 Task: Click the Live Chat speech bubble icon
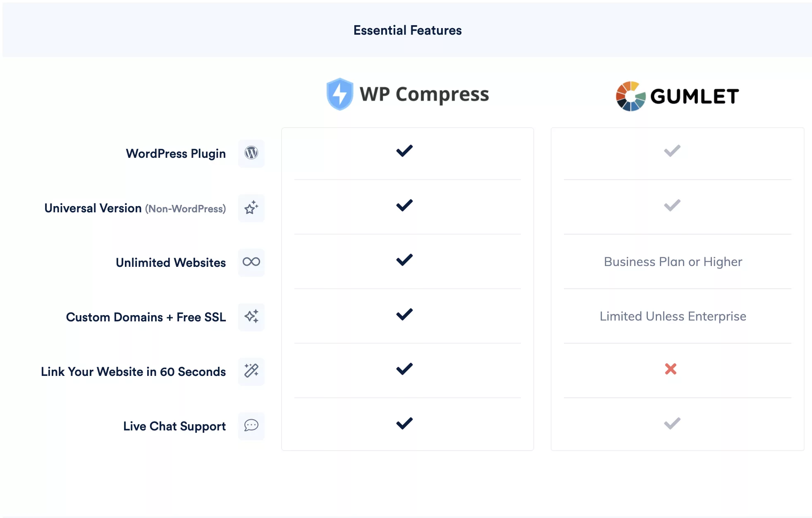point(251,425)
